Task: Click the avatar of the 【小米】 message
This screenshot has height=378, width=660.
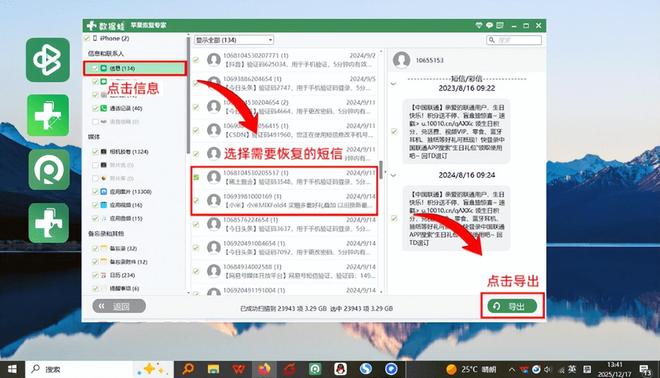Action: pos(214,200)
